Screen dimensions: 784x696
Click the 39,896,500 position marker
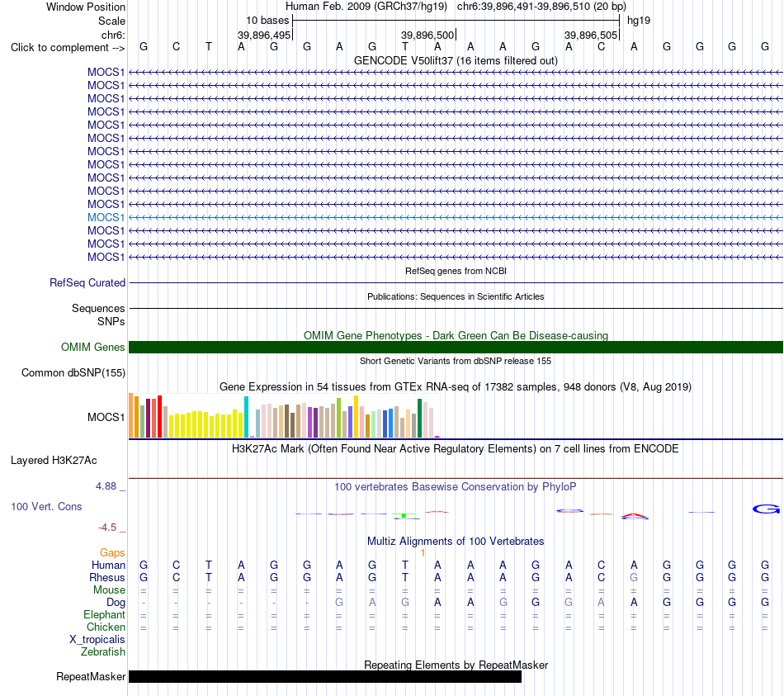pos(427,35)
